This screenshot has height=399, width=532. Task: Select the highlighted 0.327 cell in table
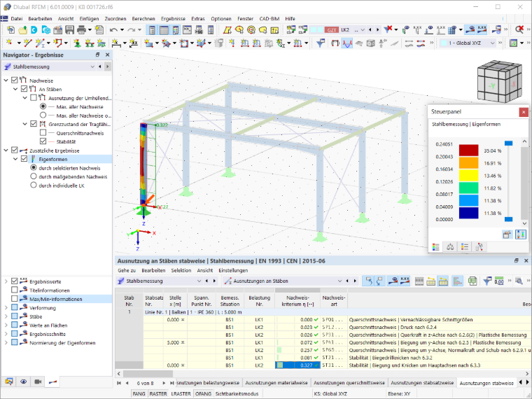click(297, 365)
